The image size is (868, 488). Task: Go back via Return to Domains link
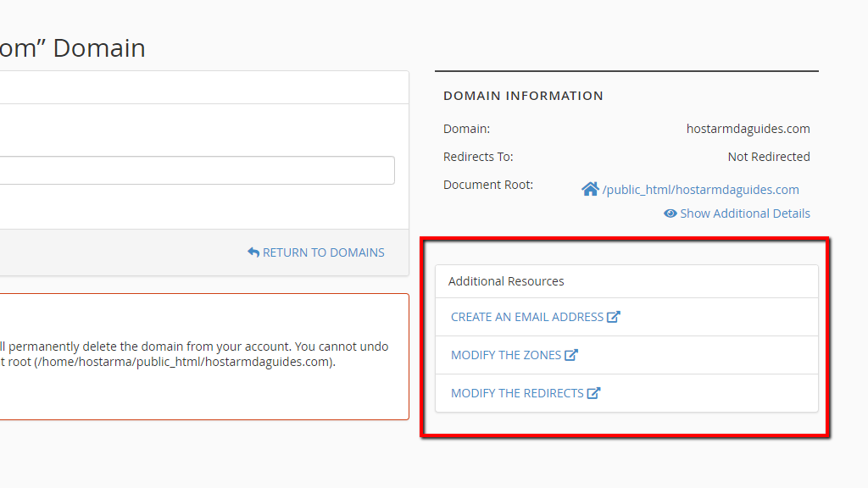point(323,252)
